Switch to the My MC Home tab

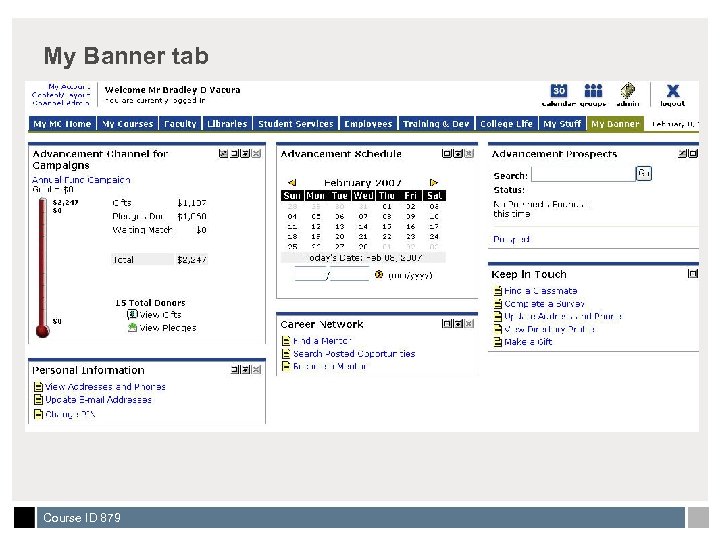pyautogui.click(x=62, y=124)
